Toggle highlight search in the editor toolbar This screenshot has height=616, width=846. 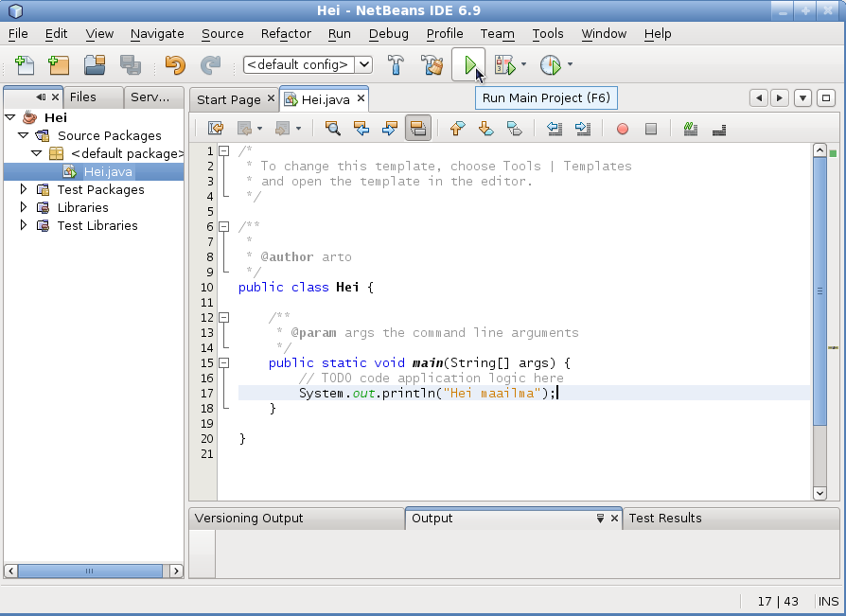click(x=418, y=129)
